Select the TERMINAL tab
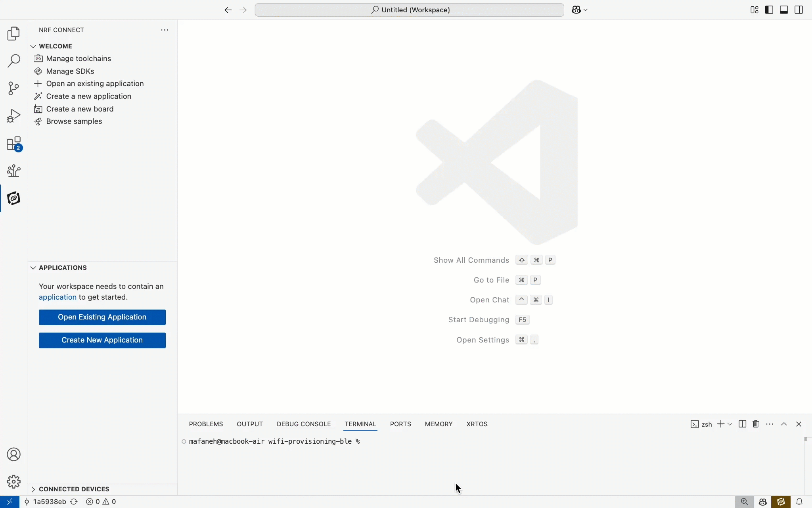This screenshot has height=508, width=812. point(360,424)
